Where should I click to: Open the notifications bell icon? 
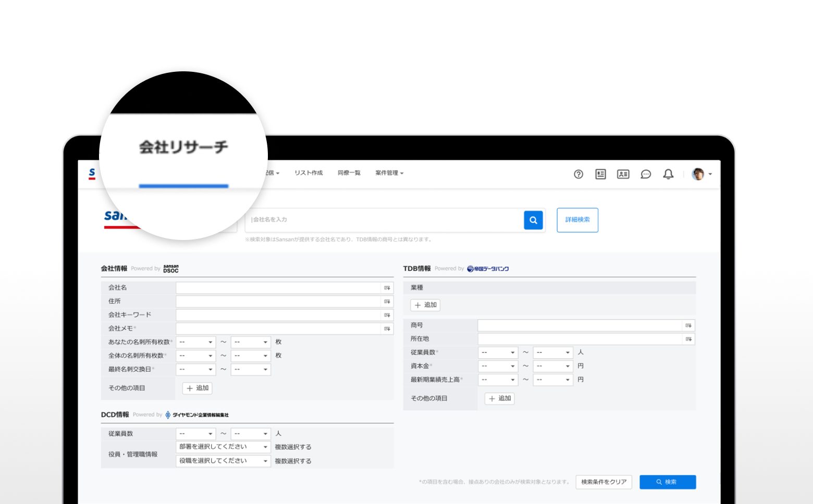[x=668, y=174]
